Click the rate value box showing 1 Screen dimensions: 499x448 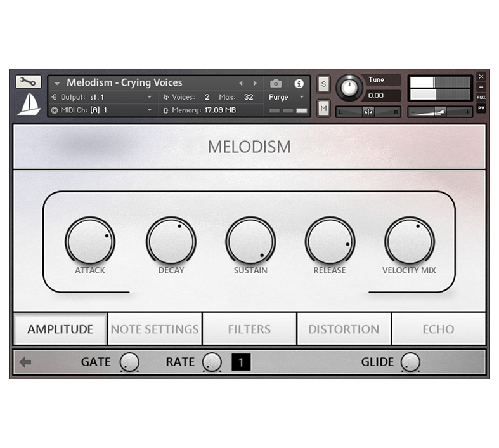coord(241,362)
